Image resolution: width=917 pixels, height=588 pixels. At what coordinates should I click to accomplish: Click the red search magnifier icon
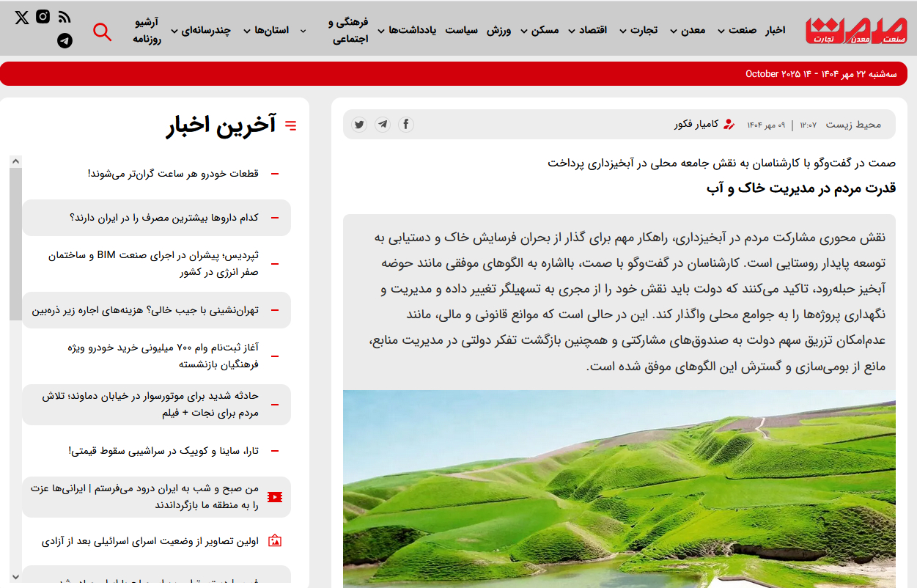tap(102, 32)
